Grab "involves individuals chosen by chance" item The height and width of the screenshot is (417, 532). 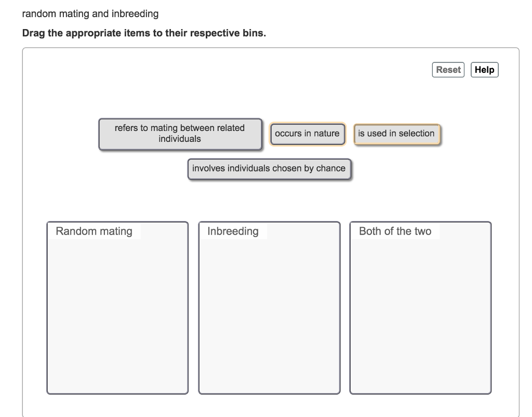(x=269, y=168)
